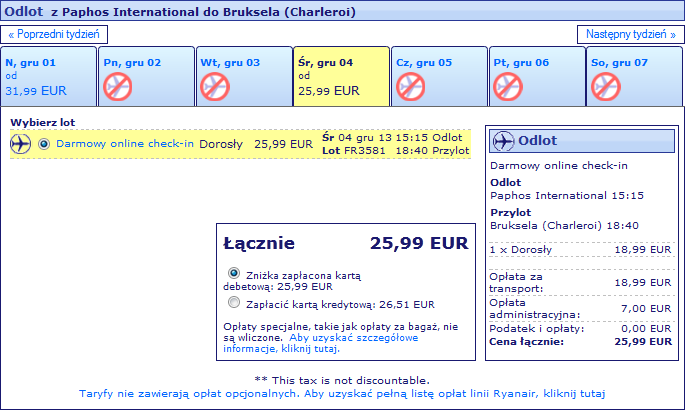The width and height of the screenshot is (685, 412).
Task: Open full Ryanair fee list link at bottom
Action: (x=342, y=394)
